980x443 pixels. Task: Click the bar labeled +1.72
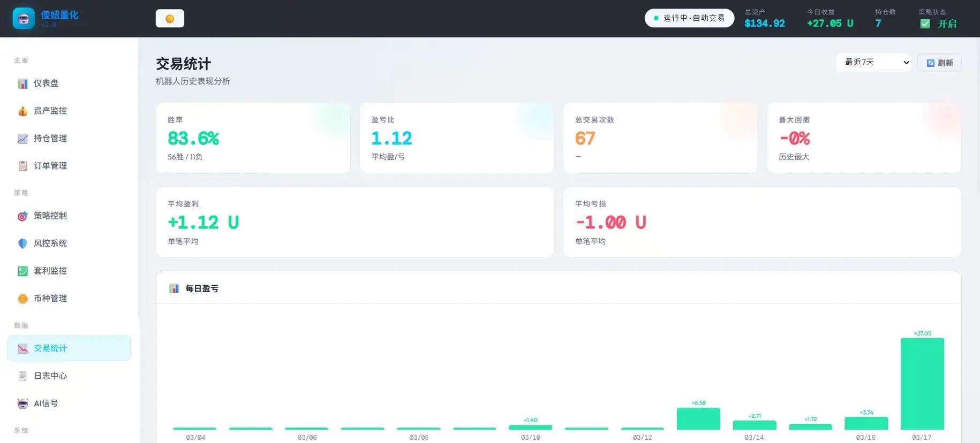pyautogui.click(x=810, y=427)
